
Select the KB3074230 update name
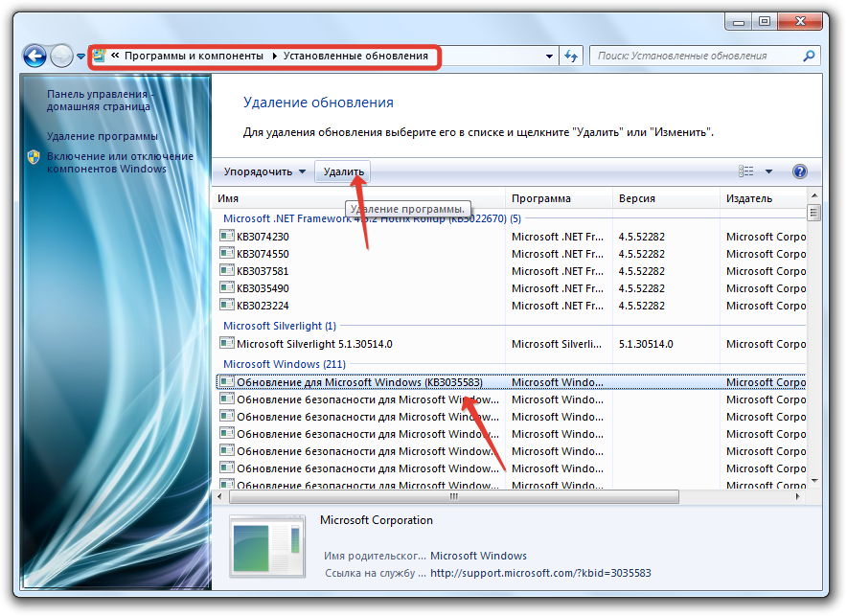pos(263,237)
